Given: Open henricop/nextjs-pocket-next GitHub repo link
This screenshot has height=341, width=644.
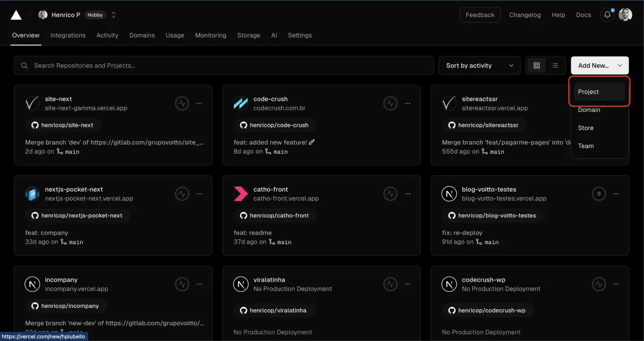Looking at the screenshot, I should [78, 216].
